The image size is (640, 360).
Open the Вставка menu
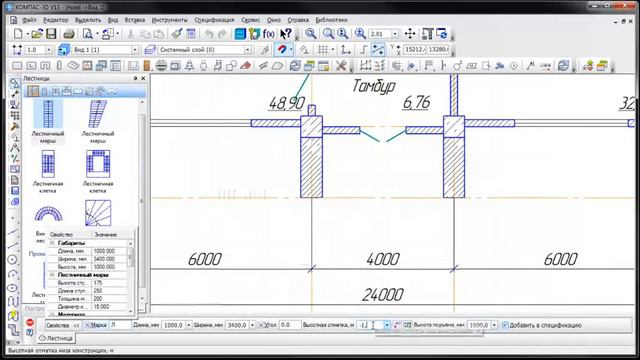point(135,20)
